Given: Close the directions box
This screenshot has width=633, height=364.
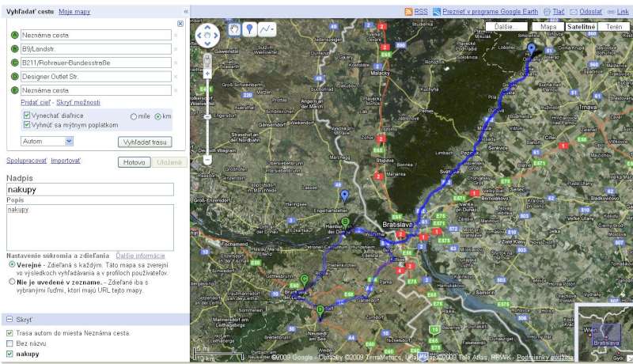Looking at the screenshot, I should tap(180, 24).
